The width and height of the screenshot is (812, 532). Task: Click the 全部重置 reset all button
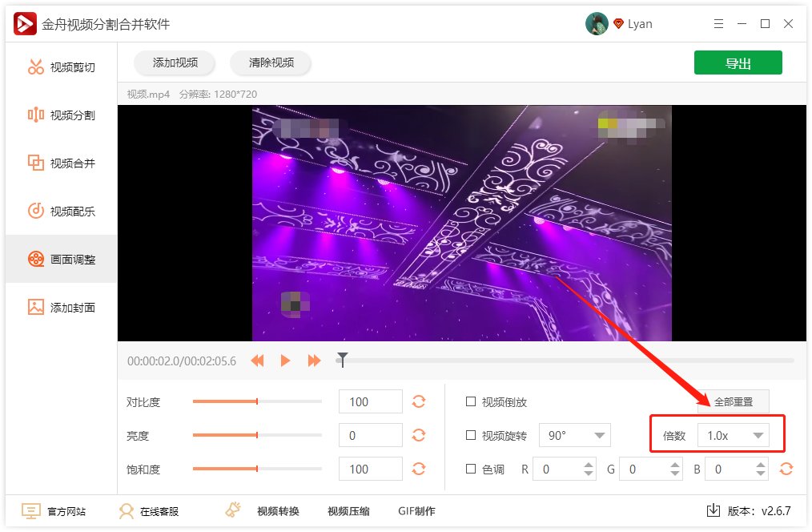point(732,401)
